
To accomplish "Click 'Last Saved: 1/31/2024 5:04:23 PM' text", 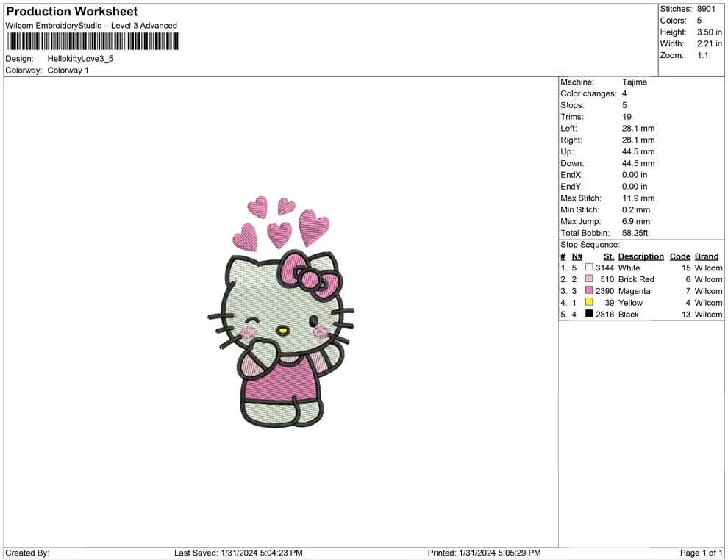I will tap(238, 553).
